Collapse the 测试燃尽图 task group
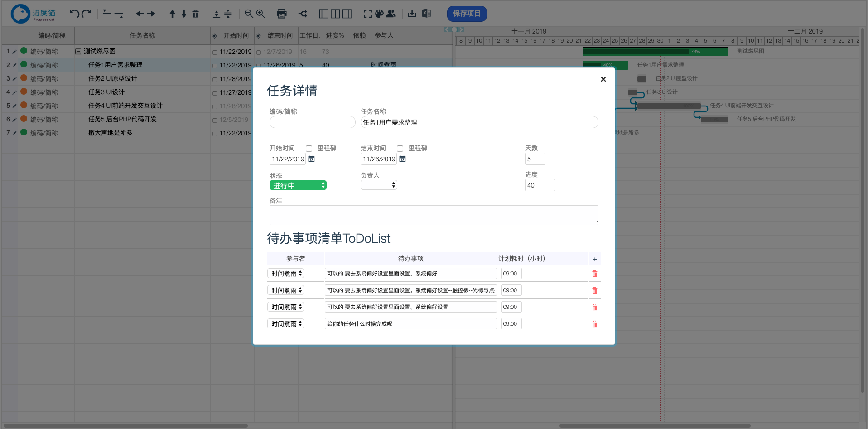Screen dimensions: 868x429 tap(78, 52)
